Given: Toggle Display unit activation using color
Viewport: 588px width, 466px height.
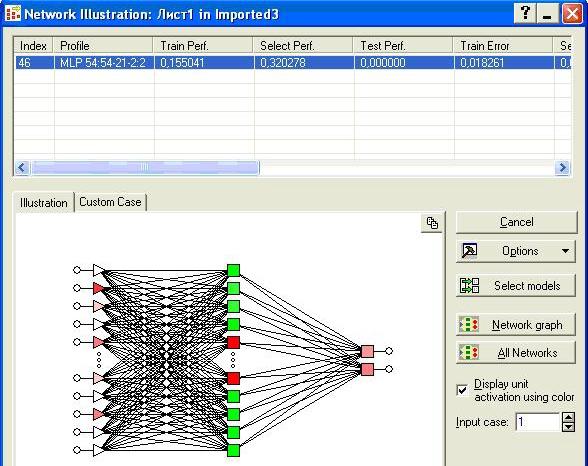Looking at the screenshot, I should tap(463, 390).
